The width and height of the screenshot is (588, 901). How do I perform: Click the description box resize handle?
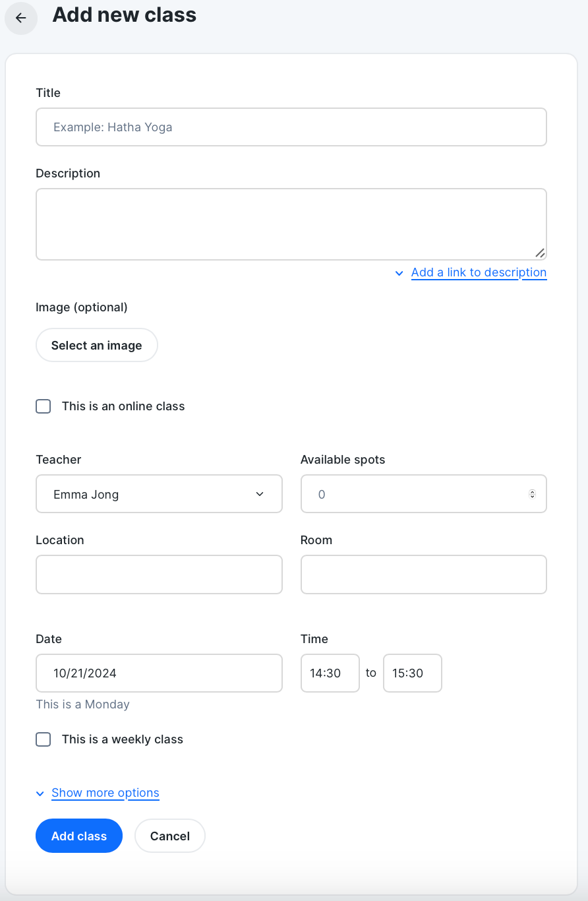tap(540, 253)
